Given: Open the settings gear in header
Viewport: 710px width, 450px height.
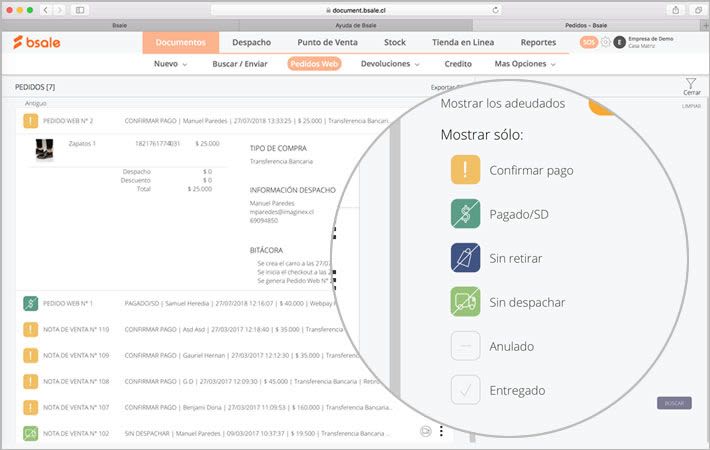Looking at the screenshot, I should coord(605,42).
